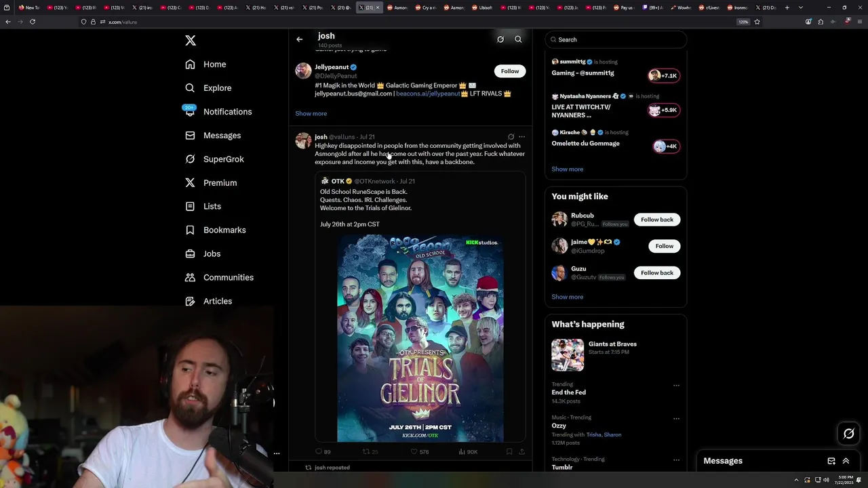
Task: Click the Lists icon in sidebar
Action: (x=190, y=207)
